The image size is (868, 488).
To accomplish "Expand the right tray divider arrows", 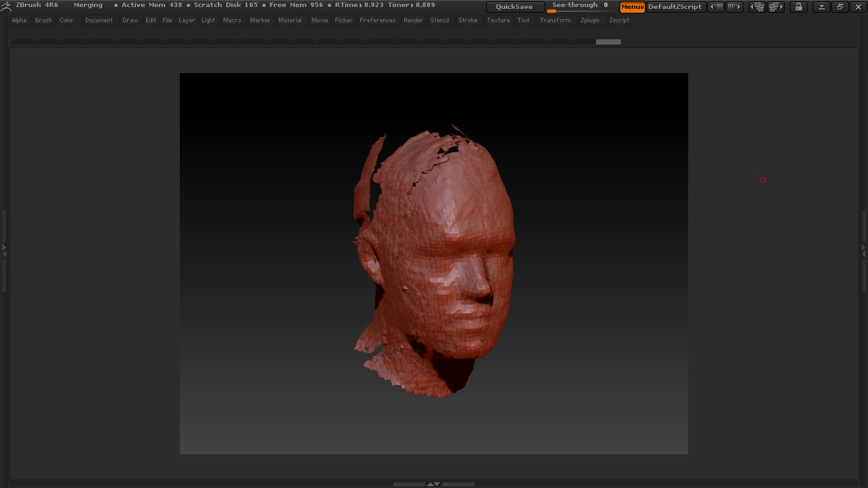I will [864, 250].
